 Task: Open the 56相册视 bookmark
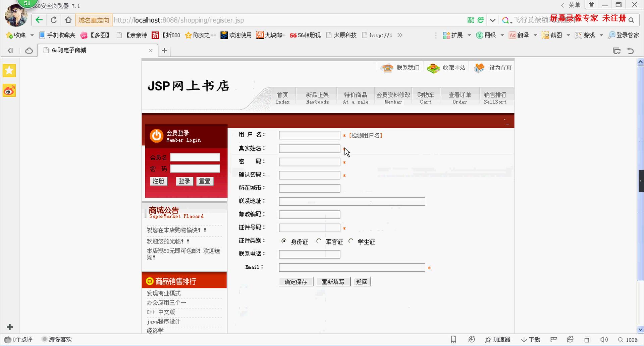click(305, 35)
